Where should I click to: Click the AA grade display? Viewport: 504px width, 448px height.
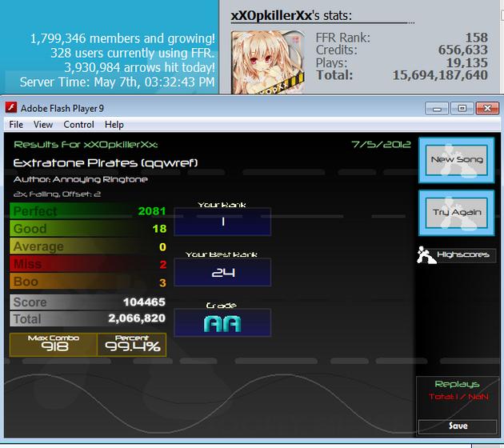pos(222,322)
